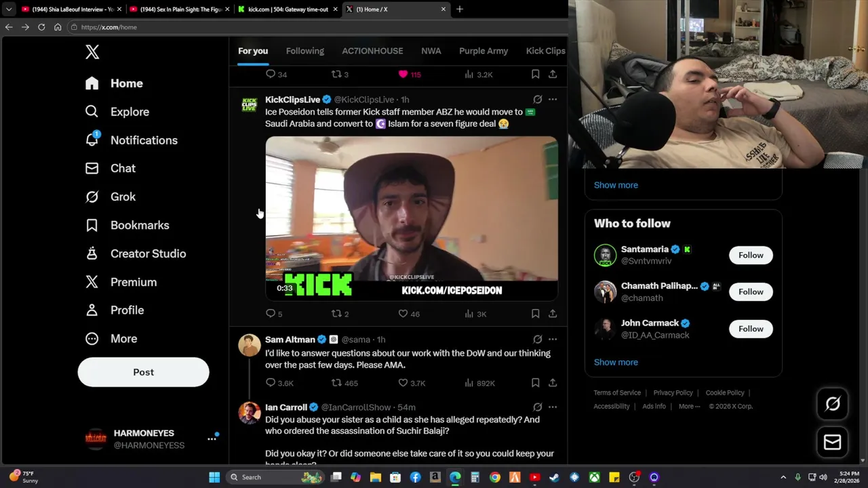Expand the More menu in the sidebar
Viewport: 868px width, 488px height.
click(111, 338)
